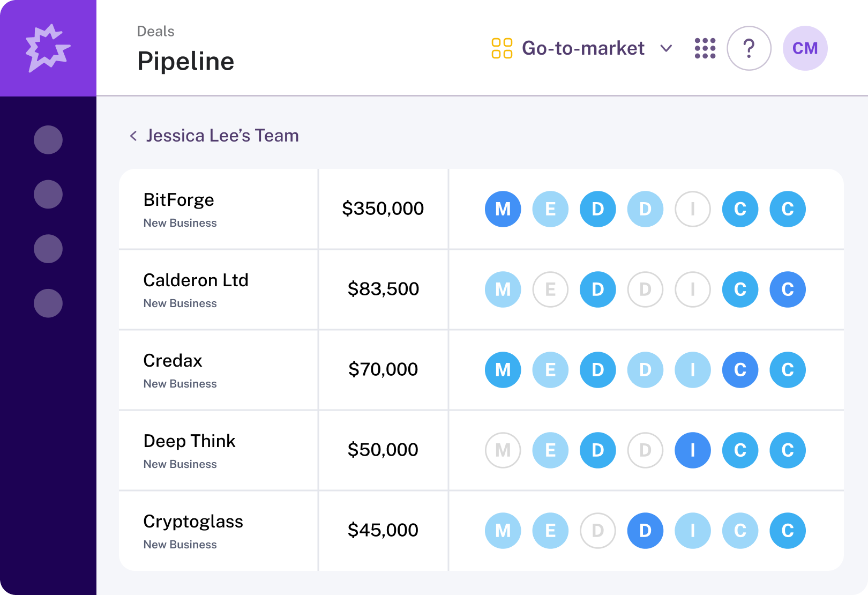The image size is (868, 595).
Task: Click the four-squares Go-to-market icon
Action: pos(502,48)
